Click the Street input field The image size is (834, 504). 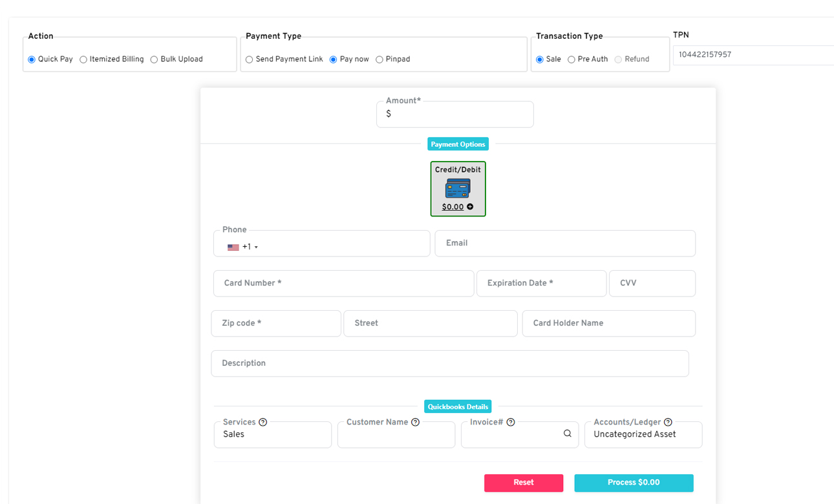tap(431, 323)
